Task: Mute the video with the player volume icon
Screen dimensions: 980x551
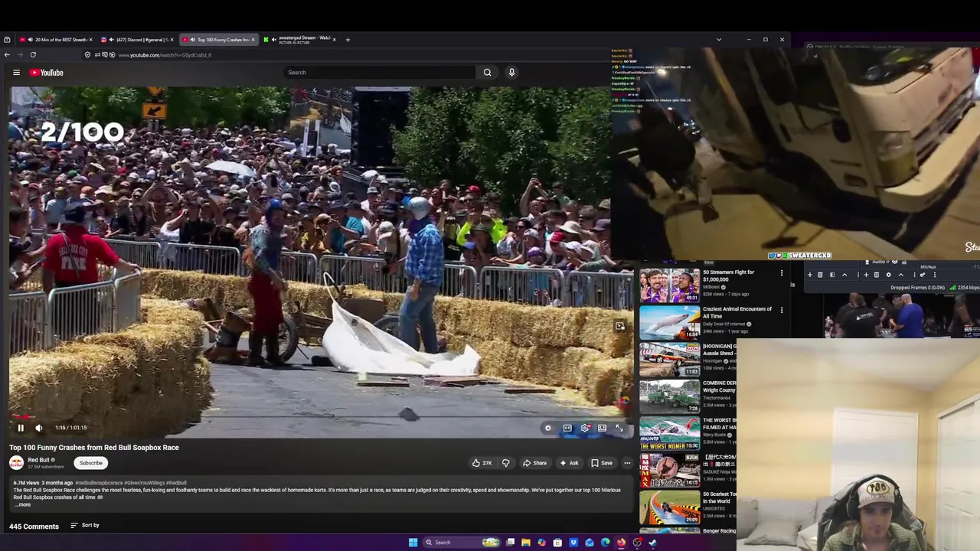Action: pyautogui.click(x=39, y=428)
